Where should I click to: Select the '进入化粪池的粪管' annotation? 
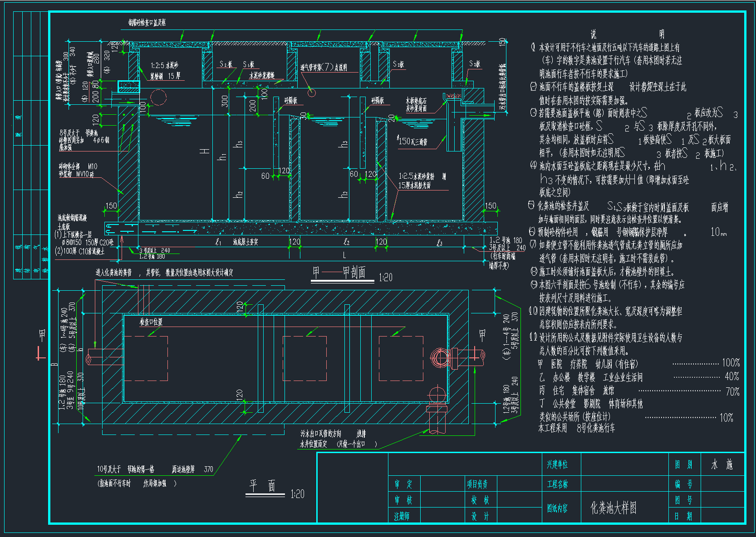point(114,273)
